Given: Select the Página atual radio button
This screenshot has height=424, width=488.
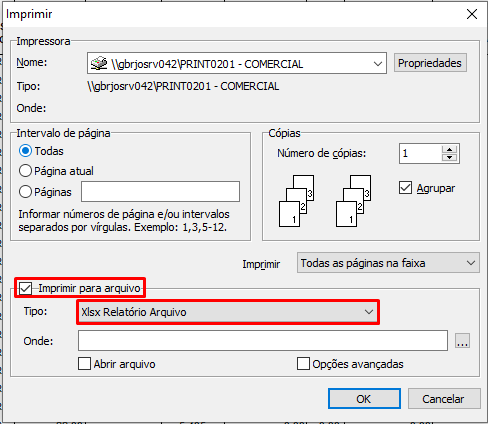Looking at the screenshot, I should pos(25,171).
